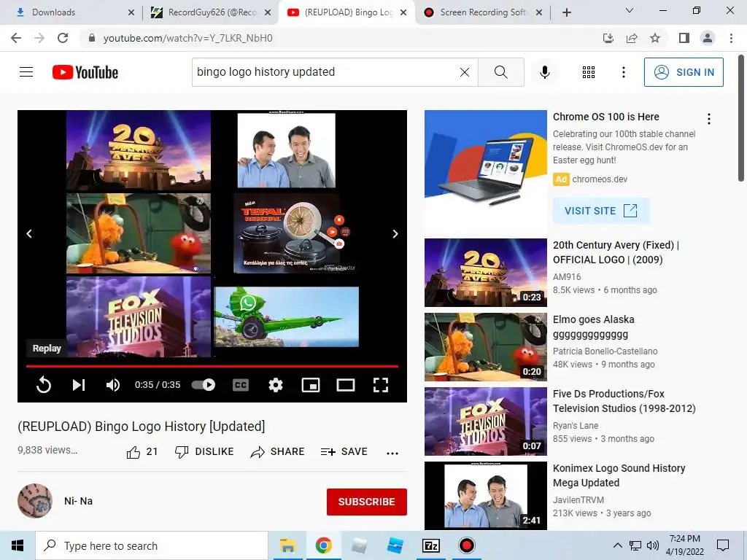
Task: Enable miniplayer mode
Action: click(311, 385)
